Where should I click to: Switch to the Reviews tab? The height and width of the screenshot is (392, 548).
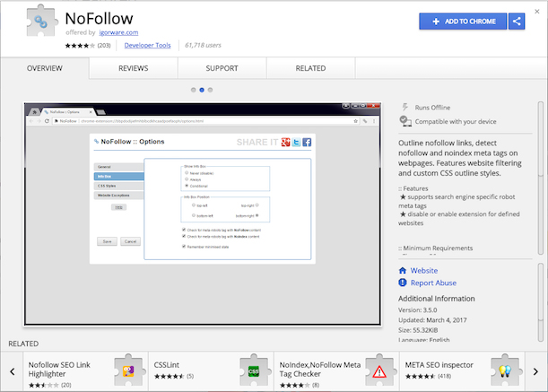point(133,68)
